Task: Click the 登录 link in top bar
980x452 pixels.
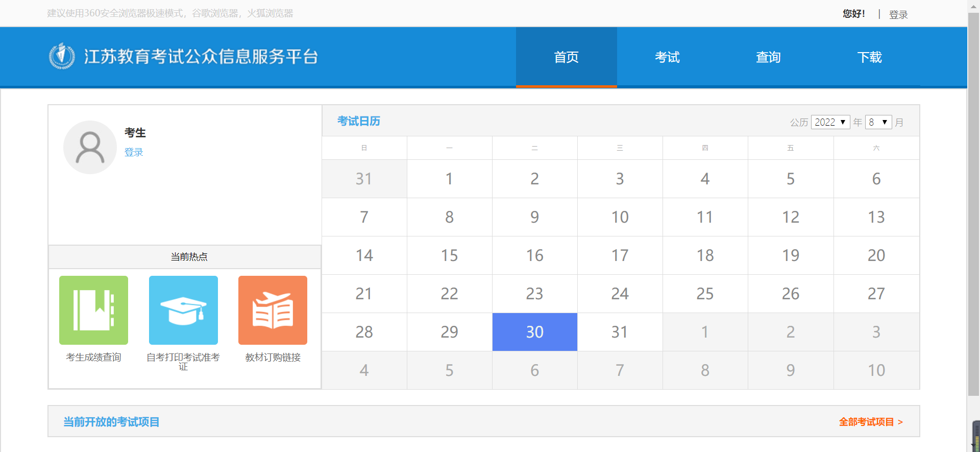Action: [x=898, y=15]
